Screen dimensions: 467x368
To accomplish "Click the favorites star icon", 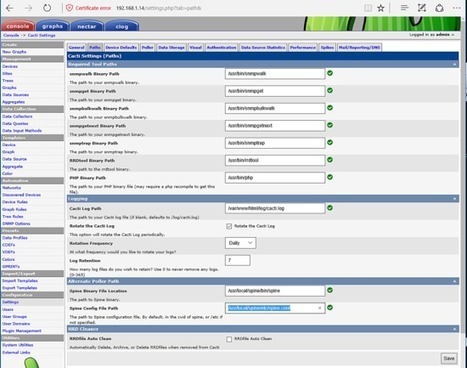I will tap(381, 8).
